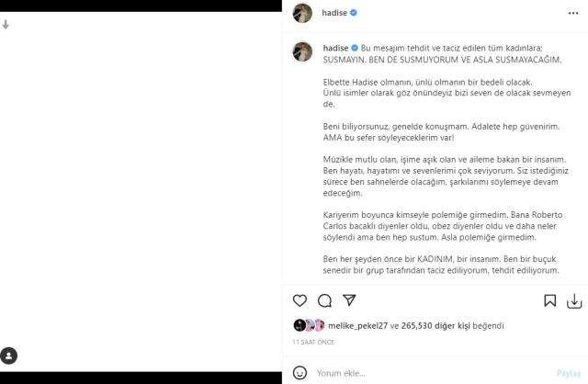588x384 pixels.
Task: Focus the Yorum ekle comment field
Action: (433, 373)
